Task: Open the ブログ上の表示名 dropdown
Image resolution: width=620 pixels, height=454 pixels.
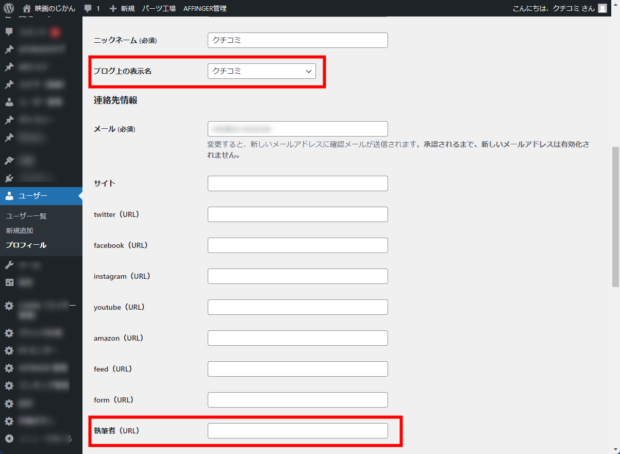Action: [x=261, y=71]
